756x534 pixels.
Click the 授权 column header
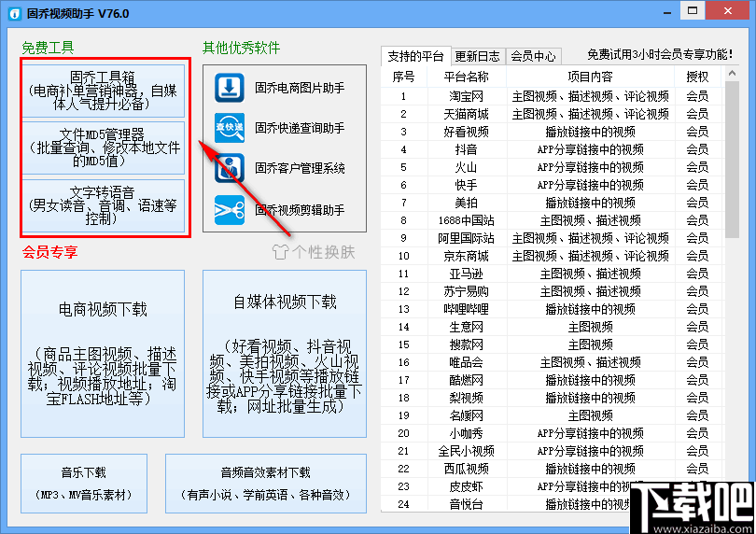[697, 77]
